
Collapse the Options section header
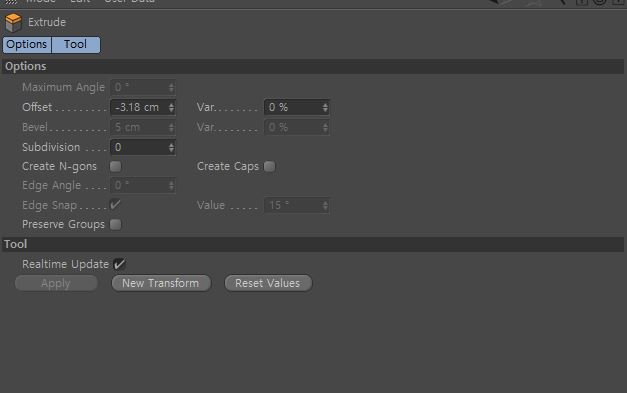click(313, 66)
